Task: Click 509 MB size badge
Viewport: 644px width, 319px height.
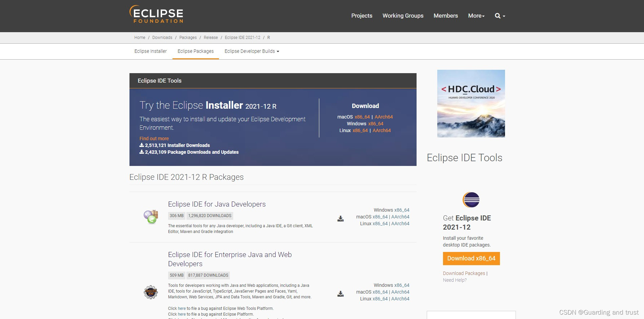Action: (177, 275)
